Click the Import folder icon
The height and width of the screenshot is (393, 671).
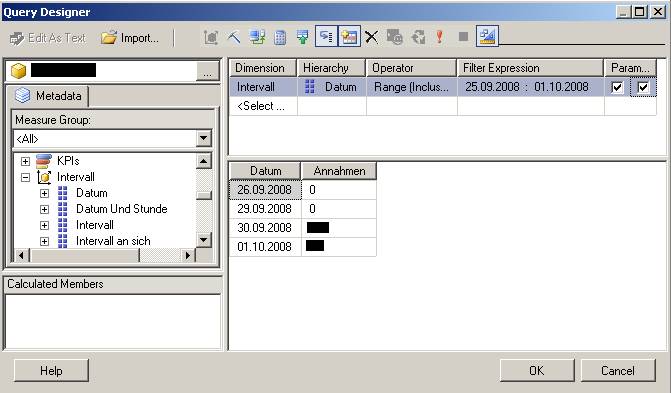tap(109, 38)
